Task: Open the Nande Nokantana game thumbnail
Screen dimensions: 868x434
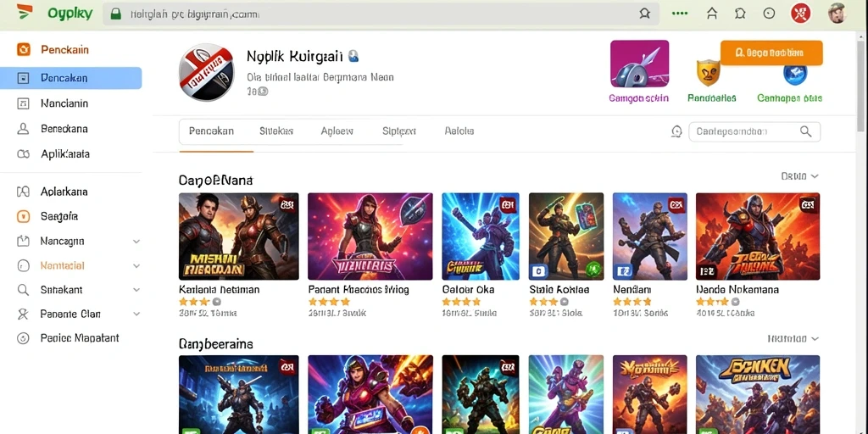Action: pyautogui.click(x=758, y=236)
